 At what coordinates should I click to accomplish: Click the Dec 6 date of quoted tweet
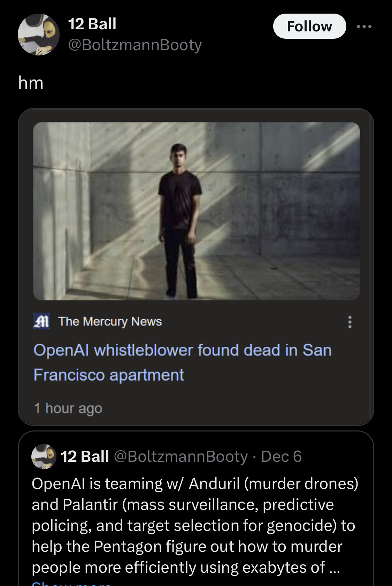pos(281,456)
